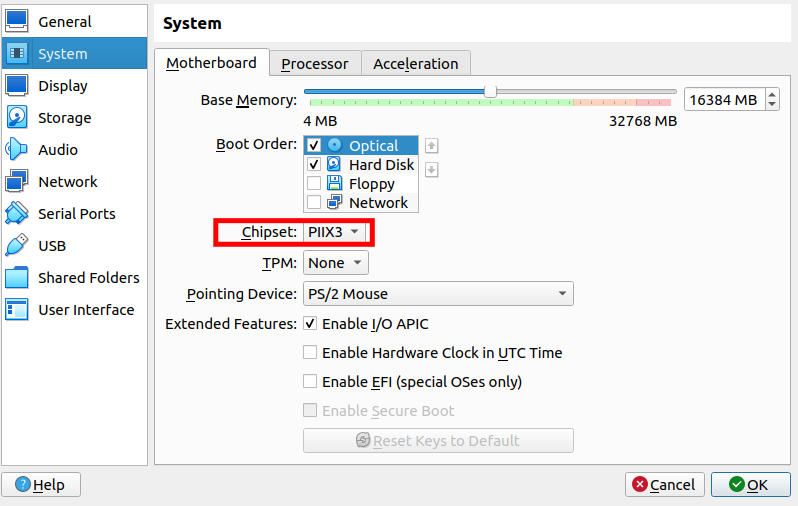Tick the Floppy boot order checkbox
Viewport: 798px width, 506px height.
click(314, 184)
